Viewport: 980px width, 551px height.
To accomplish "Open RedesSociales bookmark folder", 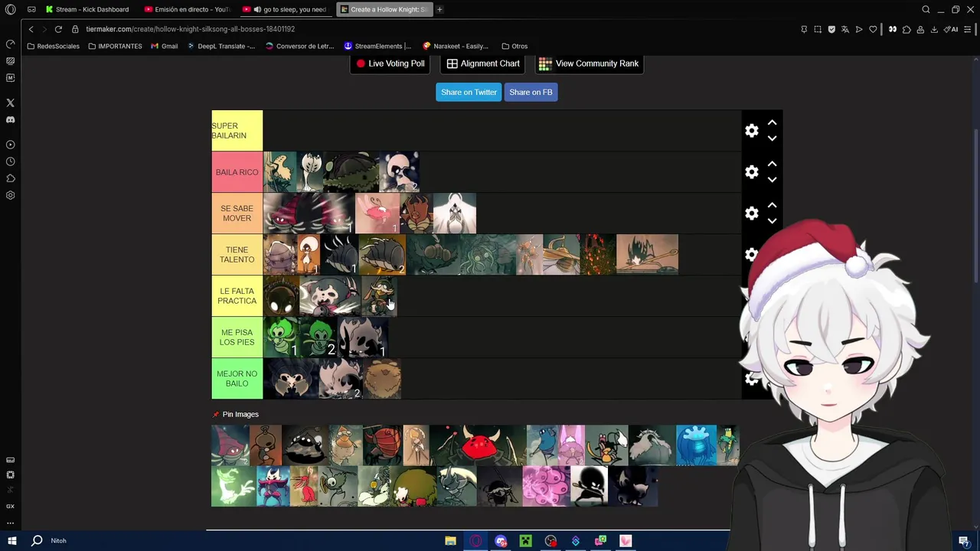I will (53, 46).
